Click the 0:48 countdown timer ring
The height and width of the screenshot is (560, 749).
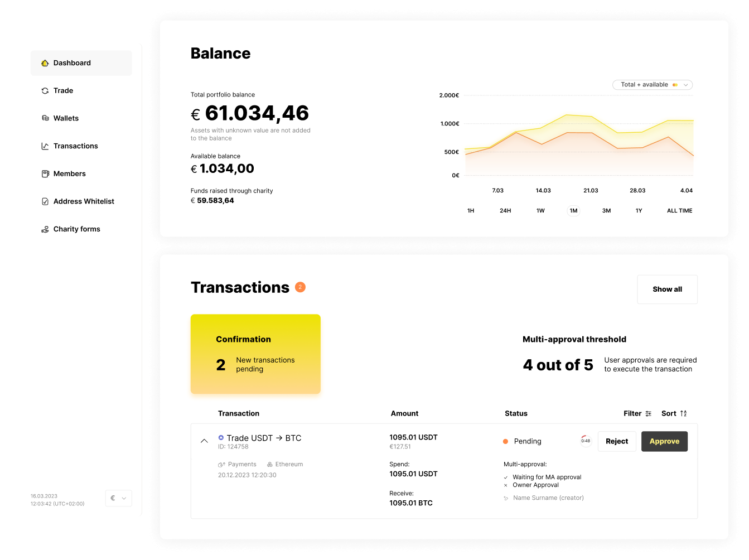(586, 441)
